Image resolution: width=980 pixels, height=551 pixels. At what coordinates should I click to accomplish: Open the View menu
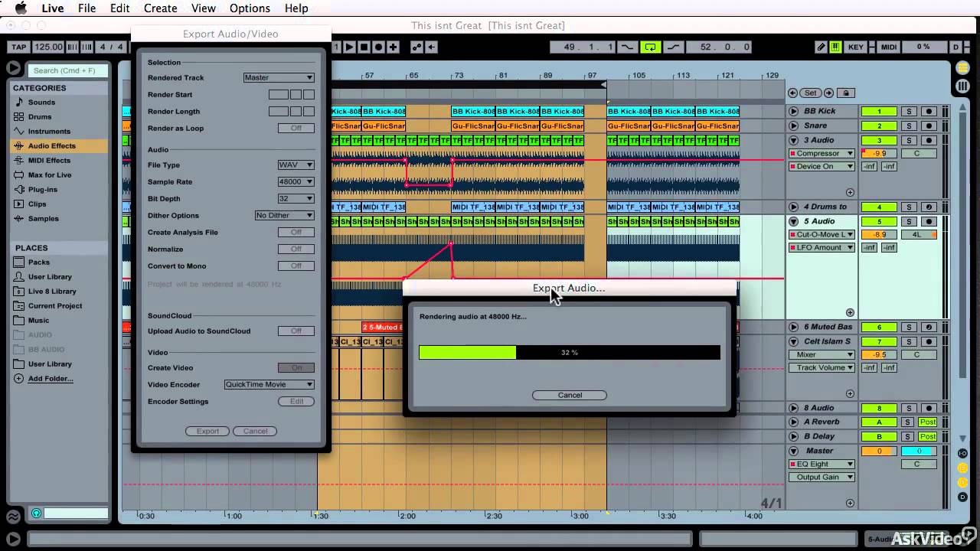tap(203, 8)
